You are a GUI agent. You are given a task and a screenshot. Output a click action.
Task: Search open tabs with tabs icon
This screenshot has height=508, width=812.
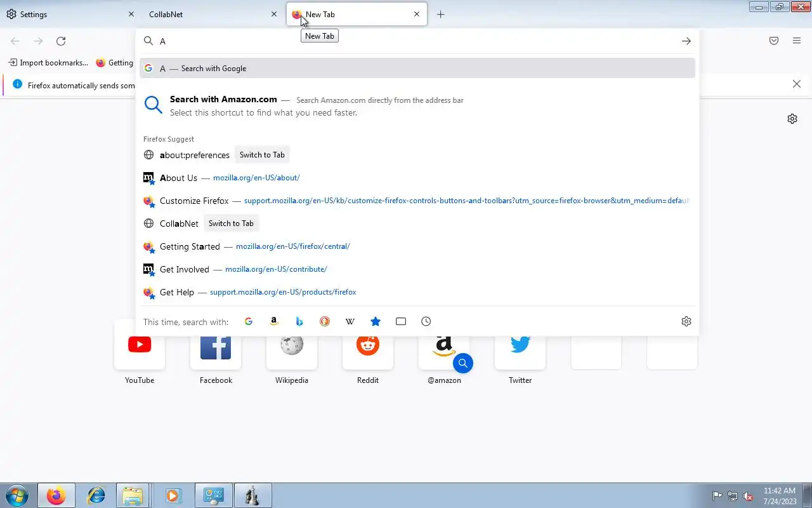coord(401,321)
